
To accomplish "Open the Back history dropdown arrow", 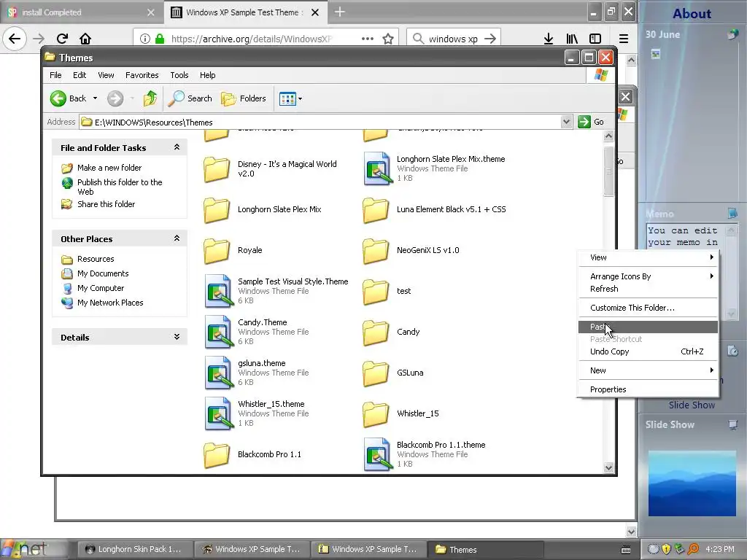I will pos(95,98).
